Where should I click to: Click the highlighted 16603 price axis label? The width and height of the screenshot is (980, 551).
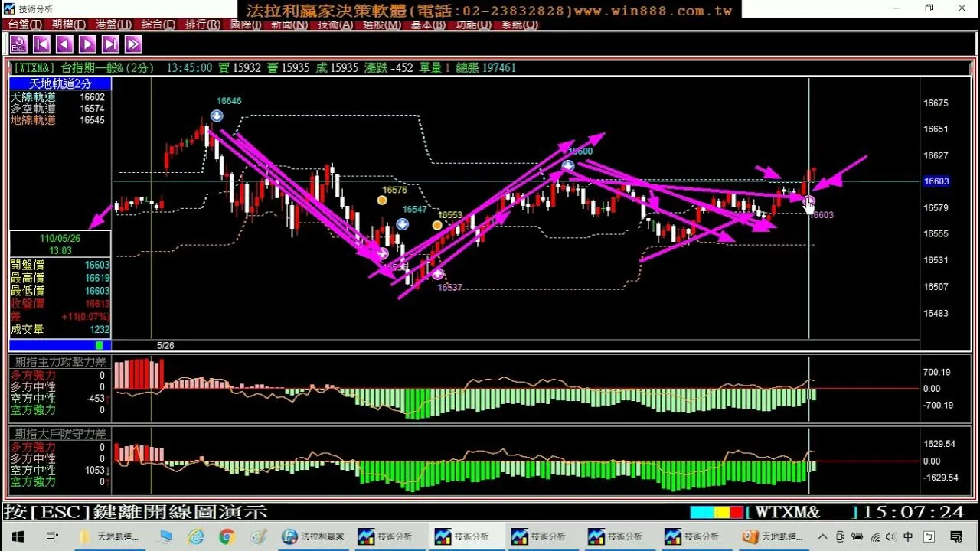pyautogui.click(x=936, y=181)
